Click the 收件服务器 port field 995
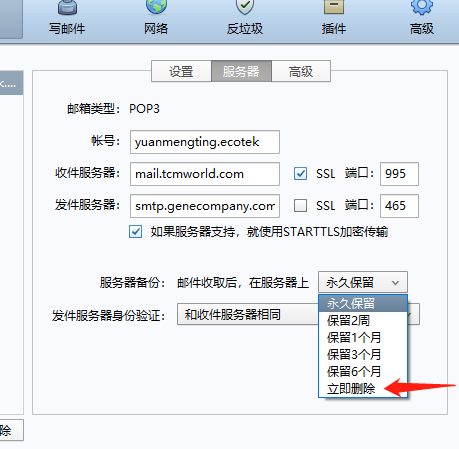This screenshot has width=459, height=449. click(x=399, y=174)
